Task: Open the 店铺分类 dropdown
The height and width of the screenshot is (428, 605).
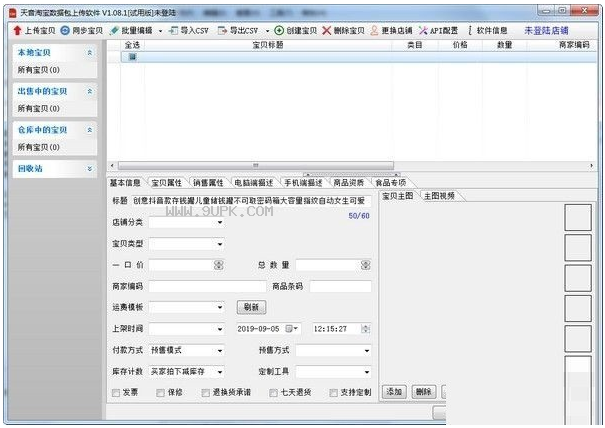Action: pyautogui.click(x=187, y=222)
